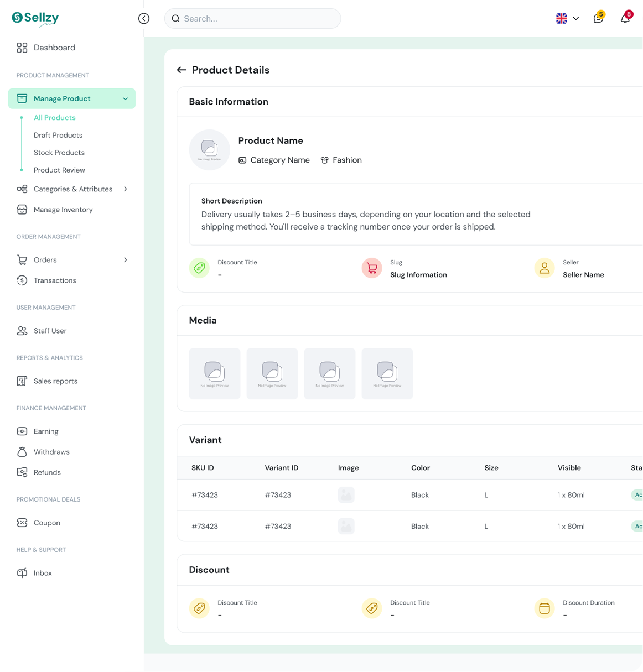The height and width of the screenshot is (672, 643).
Task: Click the Slug shopping cart icon
Action: [x=372, y=268]
